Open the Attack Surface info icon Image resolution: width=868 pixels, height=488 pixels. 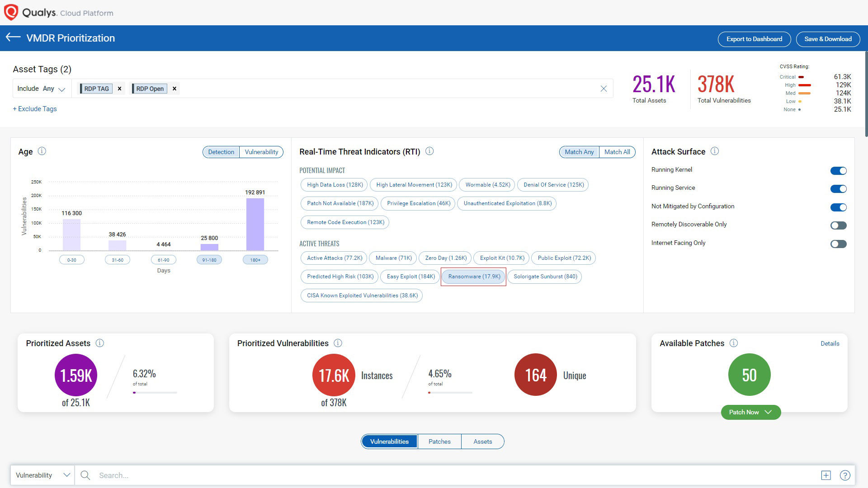point(714,151)
